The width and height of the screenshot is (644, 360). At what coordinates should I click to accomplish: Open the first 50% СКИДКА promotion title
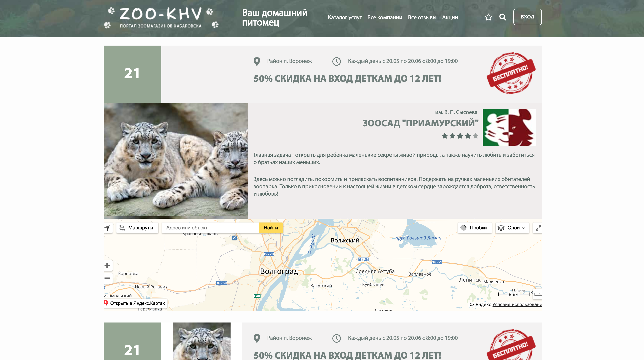coord(347,78)
